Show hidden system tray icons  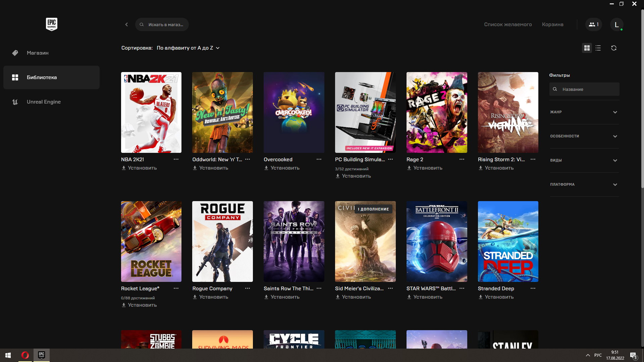(588, 355)
